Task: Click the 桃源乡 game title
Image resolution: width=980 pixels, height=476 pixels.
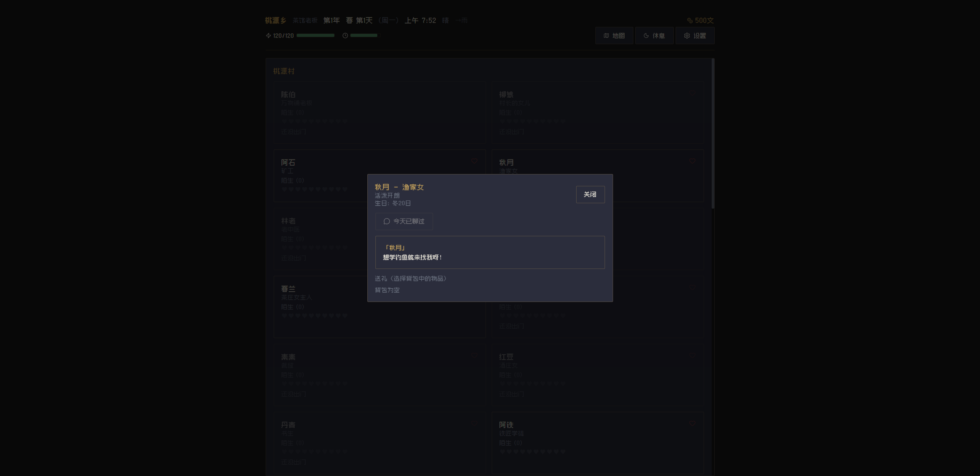Action: tap(276, 20)
